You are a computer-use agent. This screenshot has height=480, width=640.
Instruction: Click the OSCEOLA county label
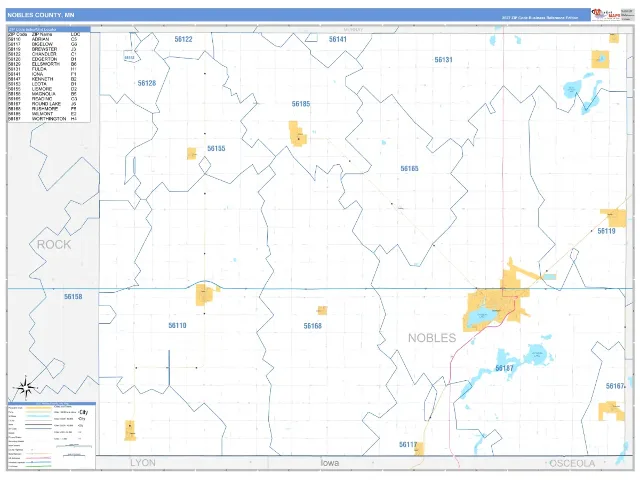(572, 463)
